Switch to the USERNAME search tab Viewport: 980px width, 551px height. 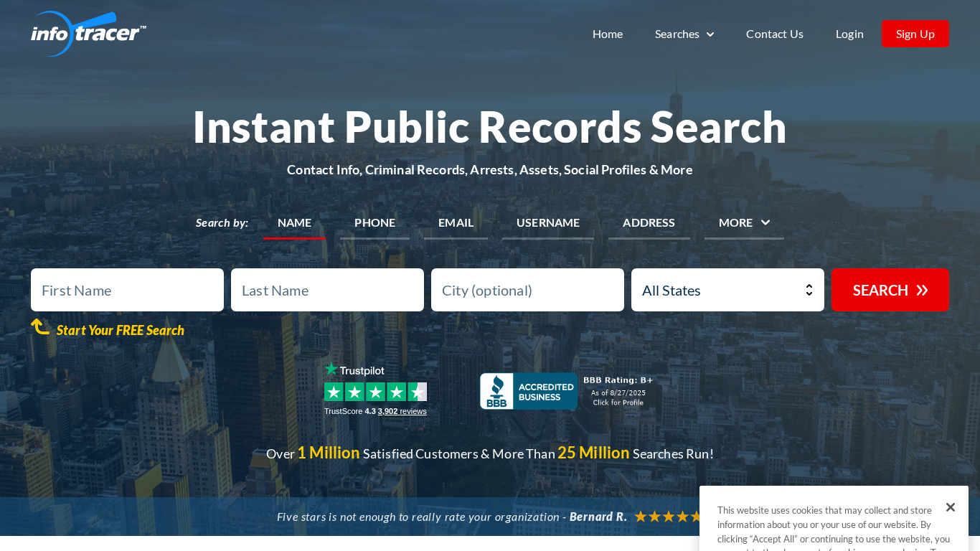pos(548,223)
